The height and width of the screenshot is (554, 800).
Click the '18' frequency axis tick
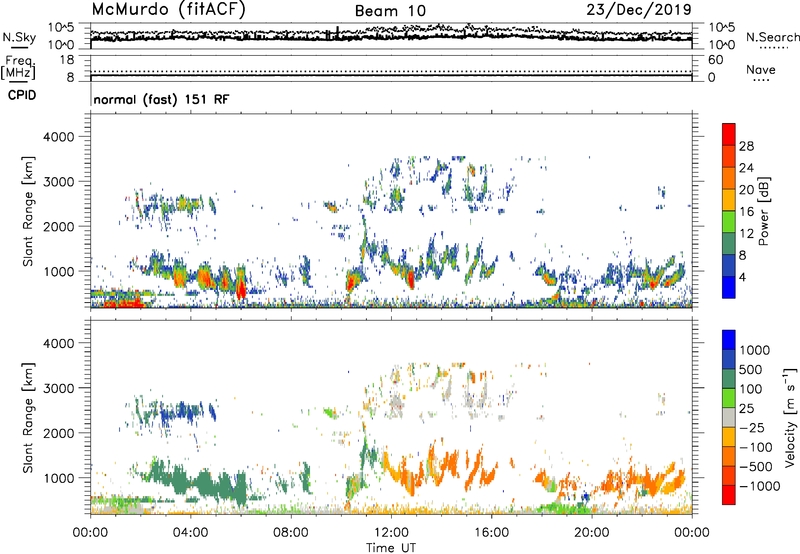pyautogui.click(x=67, y=60)
